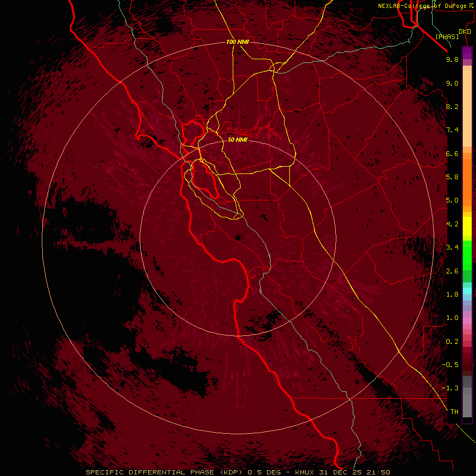
Task: Pick the orange segment of the color scale
Action: 467,182
